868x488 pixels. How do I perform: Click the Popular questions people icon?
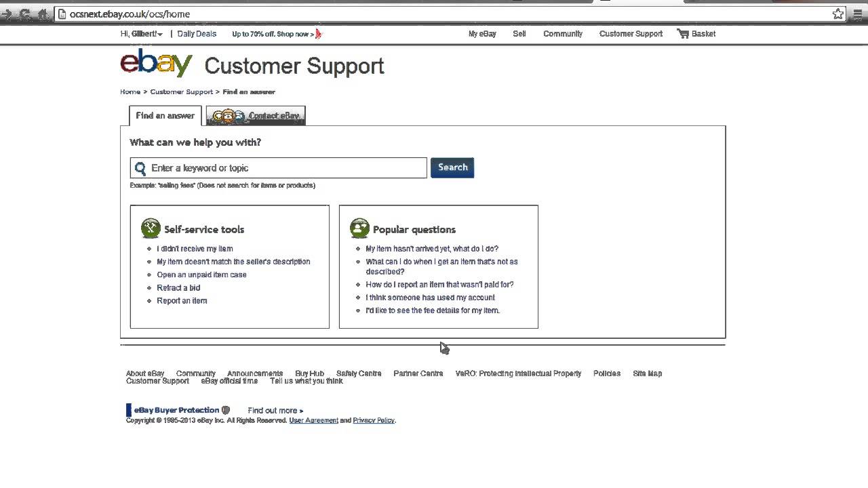[x=359, y=228]
